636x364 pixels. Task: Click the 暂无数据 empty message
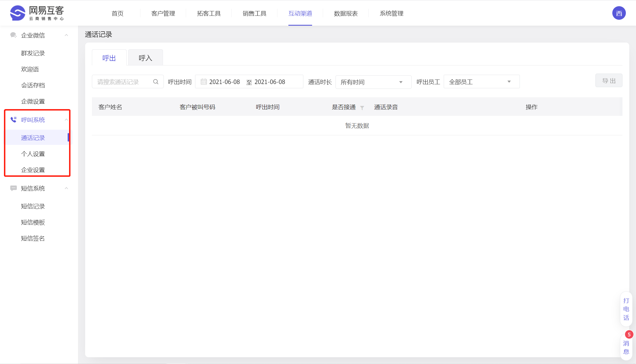pyautogui.click(x=357, y=125)
